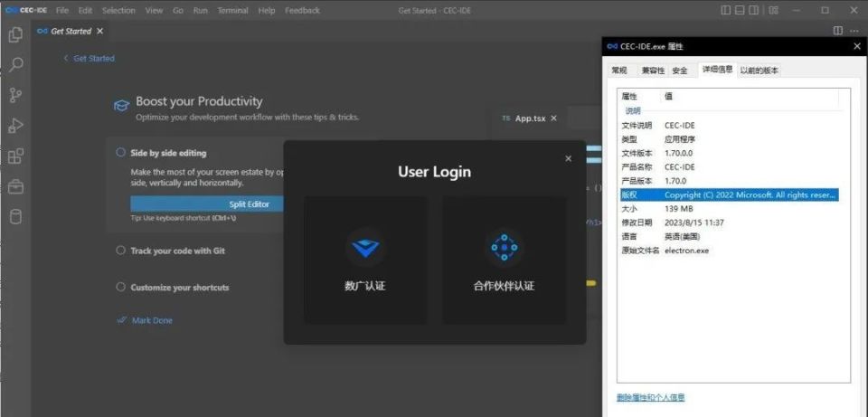Click the Split Editor button
The image size is (868, 417).
coord(250,204)
